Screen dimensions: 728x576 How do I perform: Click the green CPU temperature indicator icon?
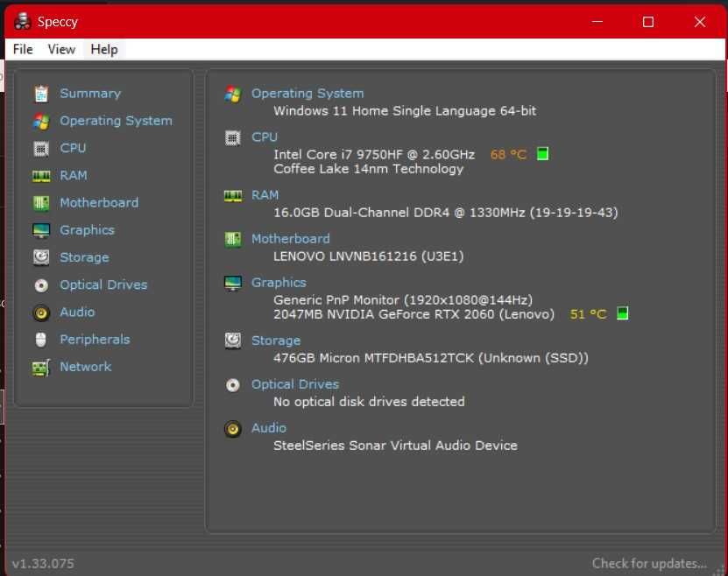pyautogui.click(x=542, y=153)
